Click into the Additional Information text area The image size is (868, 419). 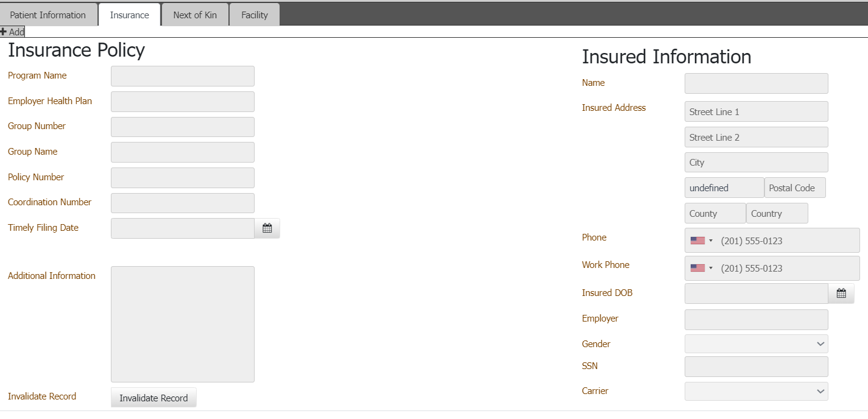(x=182, y=324)
